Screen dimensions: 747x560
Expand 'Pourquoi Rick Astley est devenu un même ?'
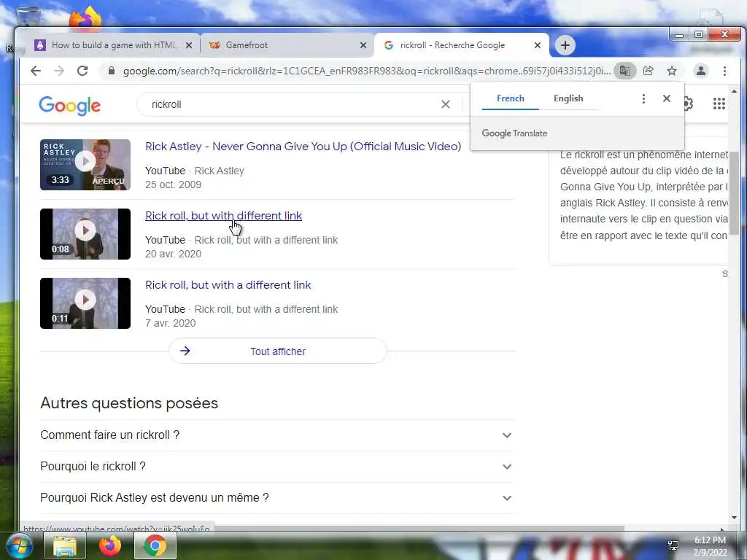click(x=277, y=498)
